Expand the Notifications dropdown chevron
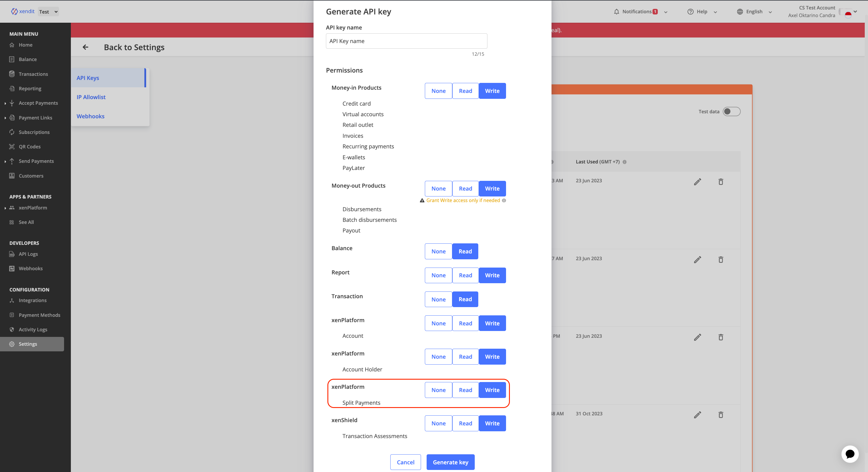Screen dimensions: 868x472 [x=665, y=12]
